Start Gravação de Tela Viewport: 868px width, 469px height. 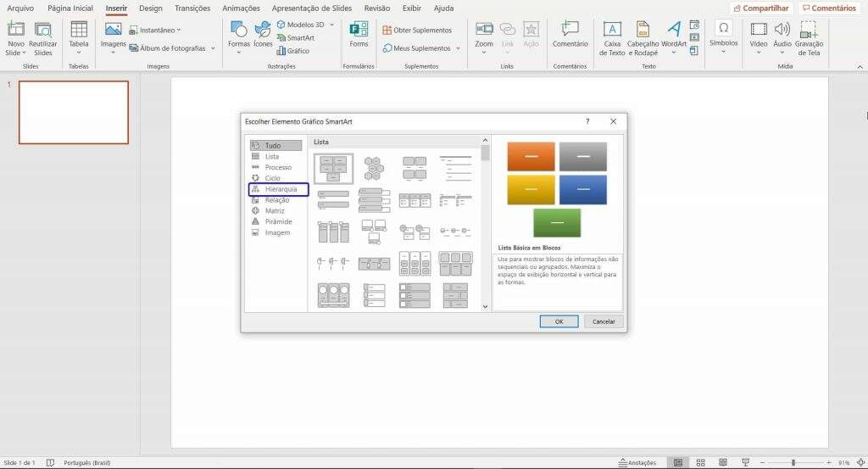[x=809, y=38]
